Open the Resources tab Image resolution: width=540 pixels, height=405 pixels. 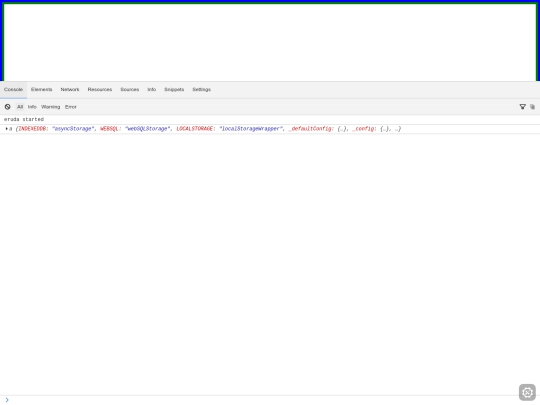100,90
